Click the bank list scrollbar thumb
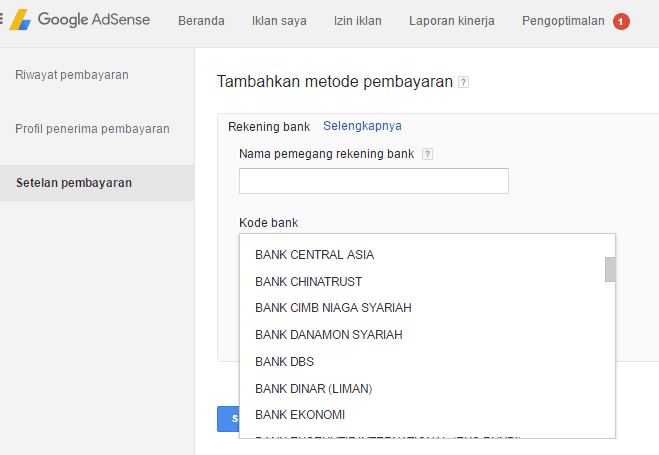 [x=610, y=269]
